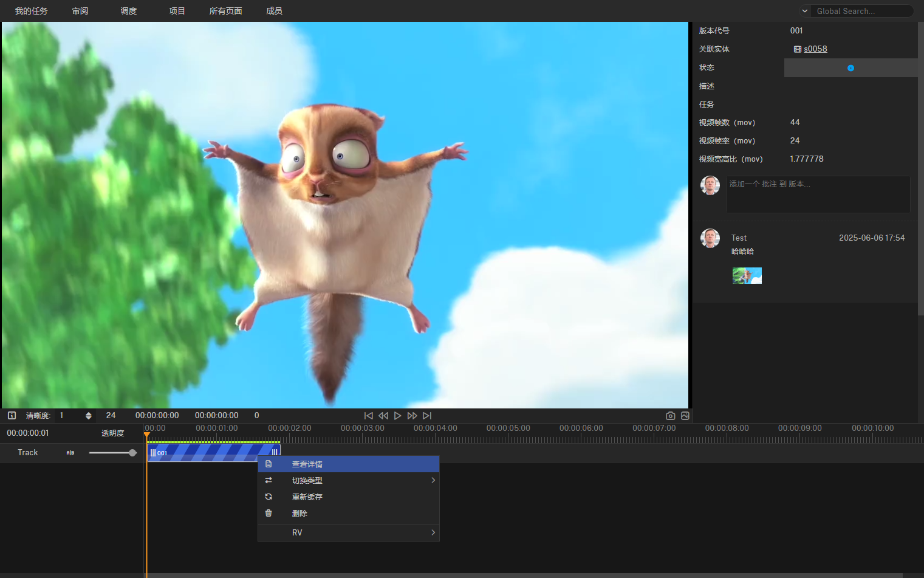
Task: Click the film icon beside s0058
Action: click(x=798, y=49)
